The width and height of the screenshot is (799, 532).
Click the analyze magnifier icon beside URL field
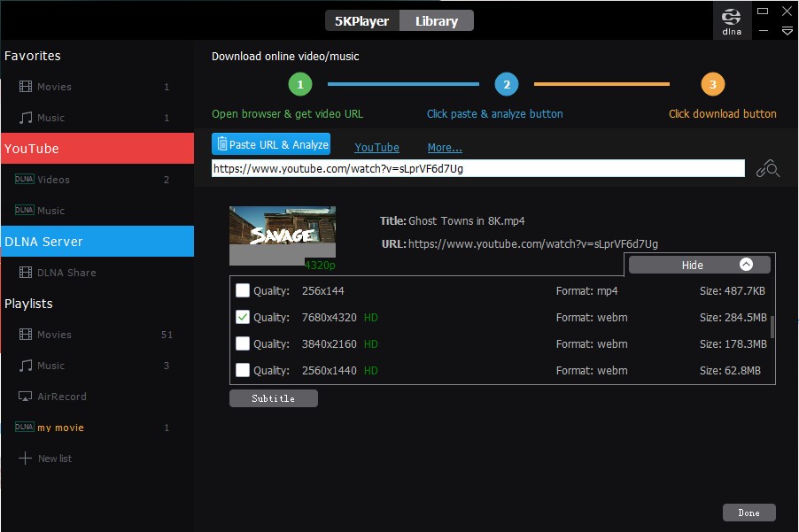point(768,168)
